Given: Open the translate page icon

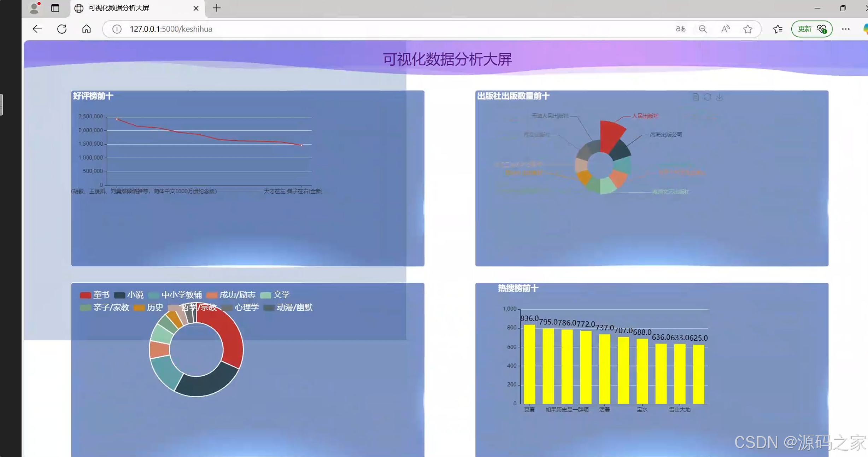Looking at the screenshot, I should point(680,29).
